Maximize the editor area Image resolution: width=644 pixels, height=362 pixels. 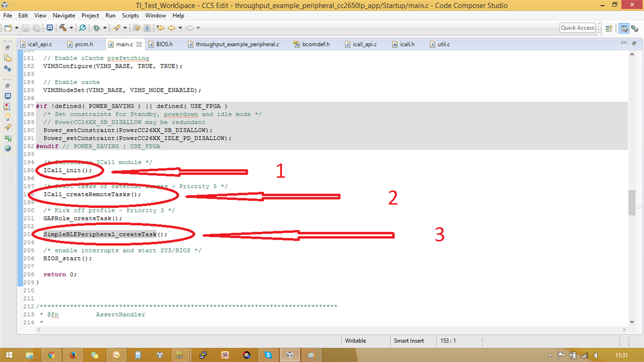[x=635, y=43]
